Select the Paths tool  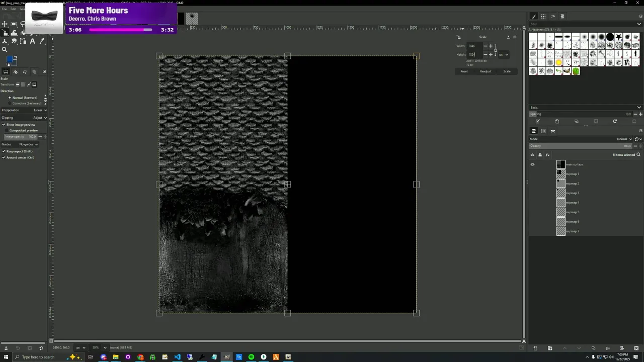click(23, 41)
